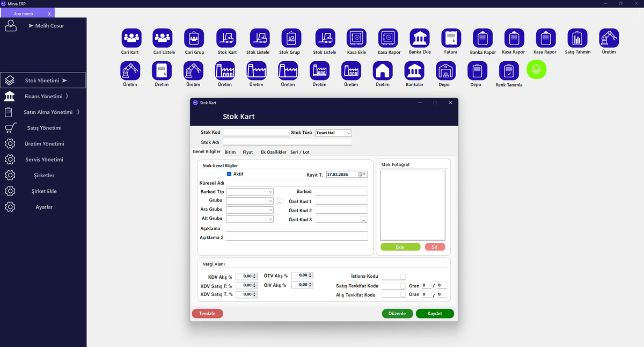Click the ellipsis button in Özel Kod 3
This screenshot has height=347, width=644.
(x=364, y=219)
